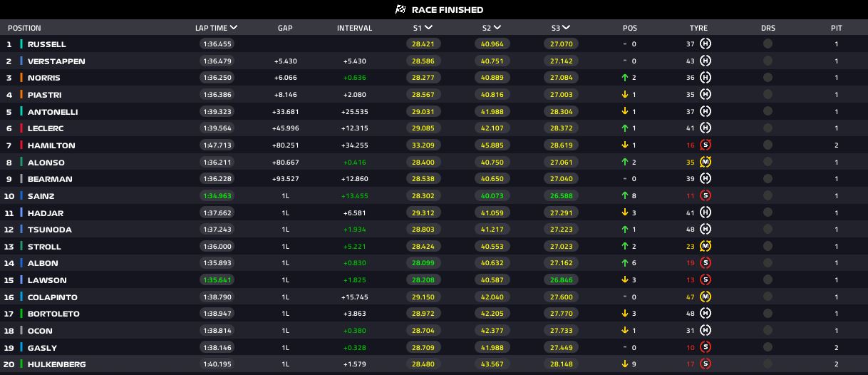Click the green up arrow in Albon's row
This screenshot has height=375, width=868.
pos(625,263)
